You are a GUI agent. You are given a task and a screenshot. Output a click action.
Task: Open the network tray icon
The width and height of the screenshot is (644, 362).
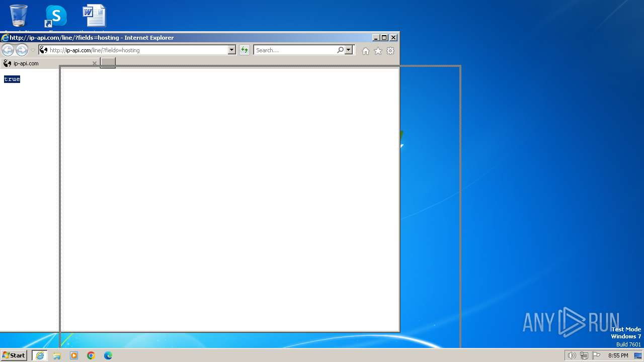point(584,355)
